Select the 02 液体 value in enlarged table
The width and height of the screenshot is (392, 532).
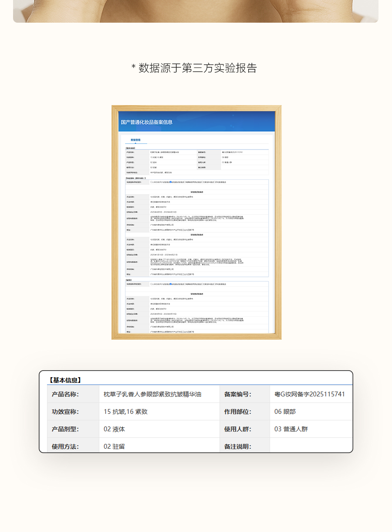click(x=114, y=429)
